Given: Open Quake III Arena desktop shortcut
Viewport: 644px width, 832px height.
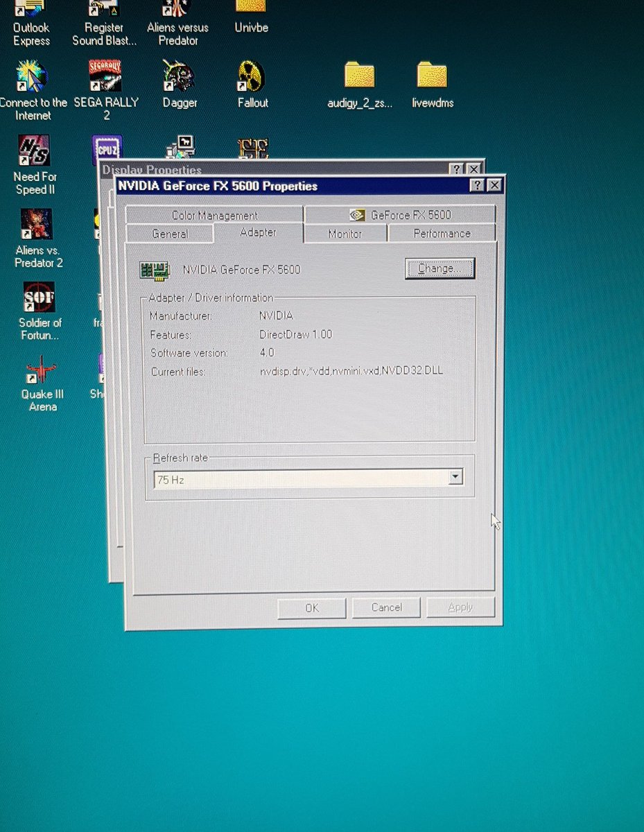Looking at the screenshot, I should (42, 384).
